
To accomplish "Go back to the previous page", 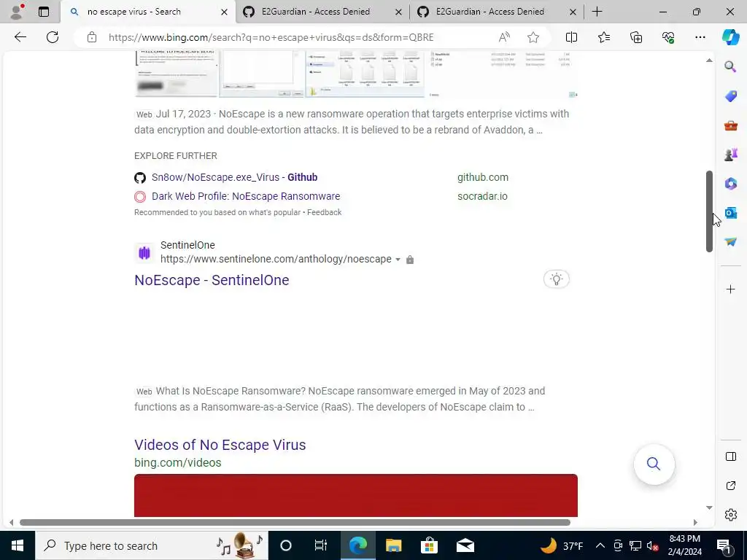I will [x=20, y=37].
